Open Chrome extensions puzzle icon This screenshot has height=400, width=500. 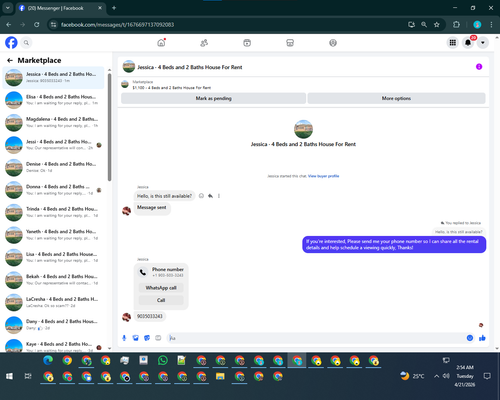tap(456, 25)
